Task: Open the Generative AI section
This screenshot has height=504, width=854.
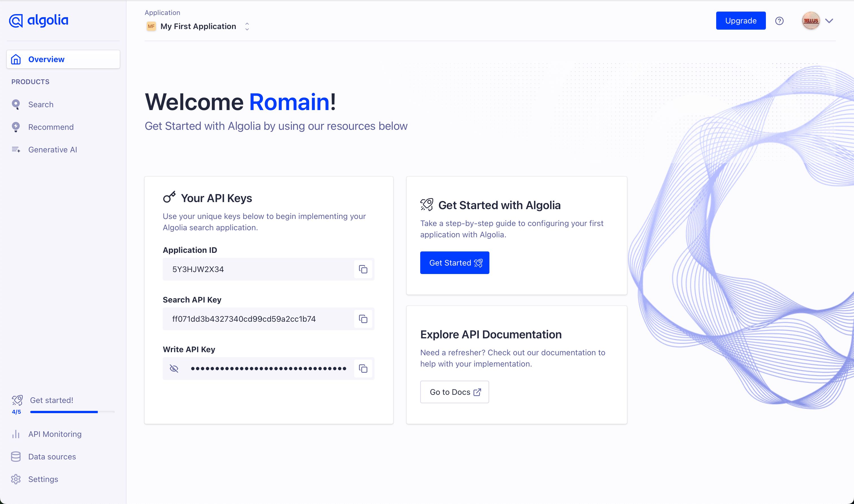Action: pyautogui.click(x=52, y=150)
